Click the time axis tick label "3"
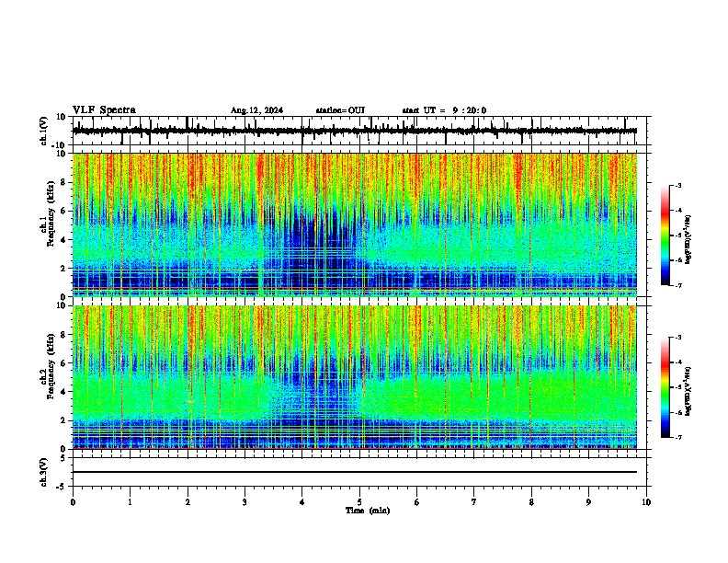 point(245,502)
